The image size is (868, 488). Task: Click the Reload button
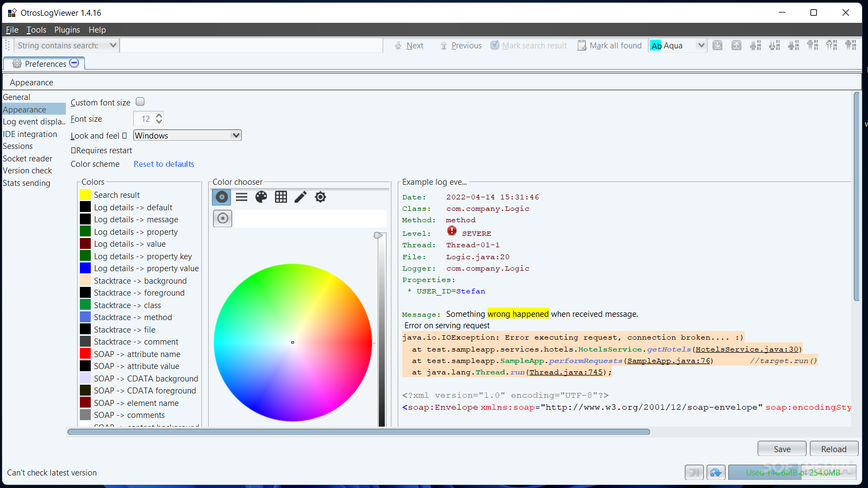click(x=834, y=449)
